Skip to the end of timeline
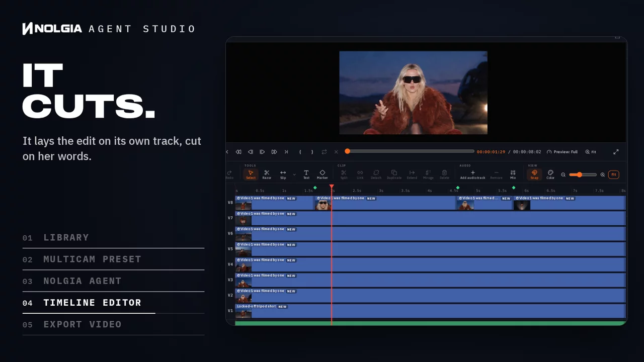 (x=286, y=152)
